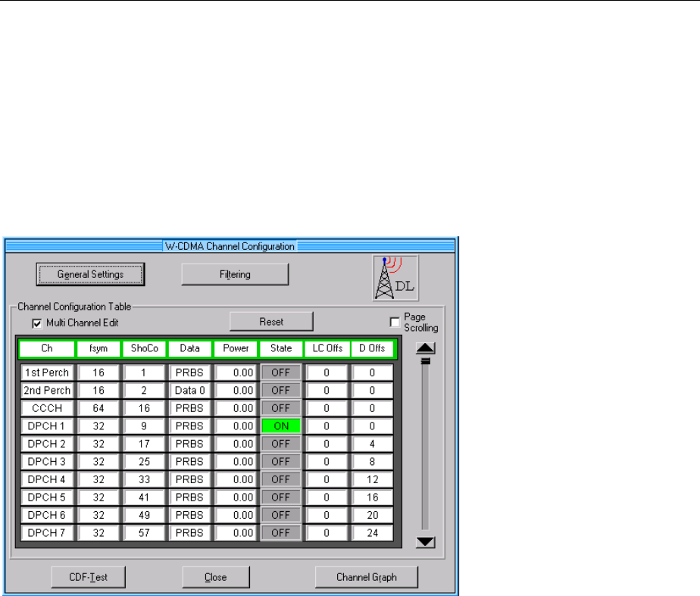This screenshot has height=596, width=700.
Task: Edit Power 0.00 of DPCH 1
Action: click(x=236, y=426)
